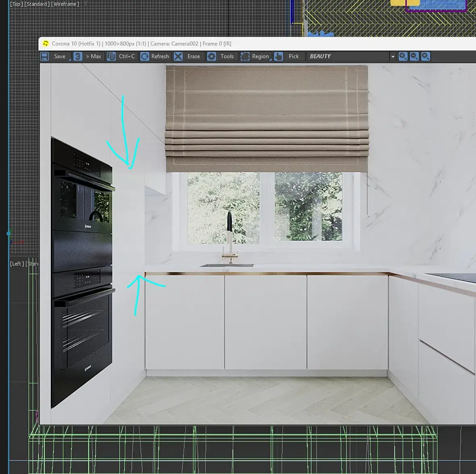Activate the Region dashed-rectangle icon

point(245,56)
